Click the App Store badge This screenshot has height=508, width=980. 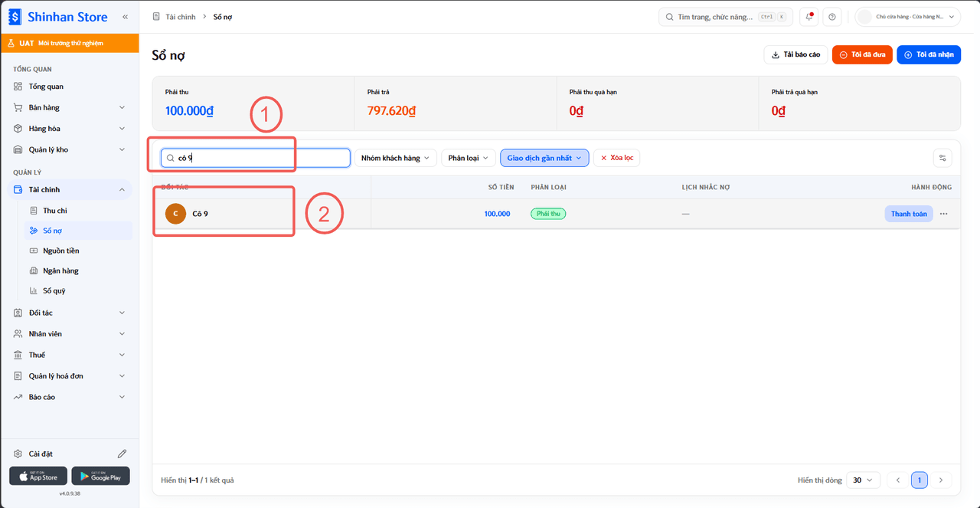pyautogui.click(x=38, y=476)
